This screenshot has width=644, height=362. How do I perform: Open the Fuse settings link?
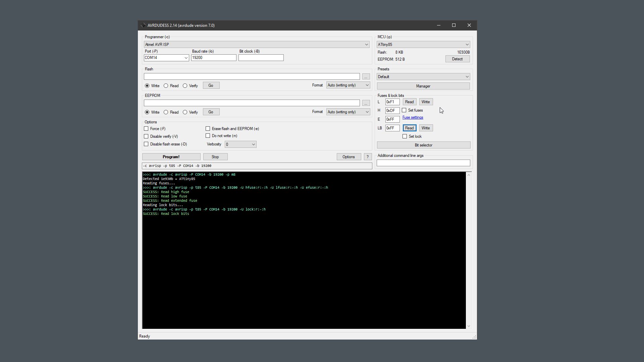pyautogui.click(x=412, y=117)
